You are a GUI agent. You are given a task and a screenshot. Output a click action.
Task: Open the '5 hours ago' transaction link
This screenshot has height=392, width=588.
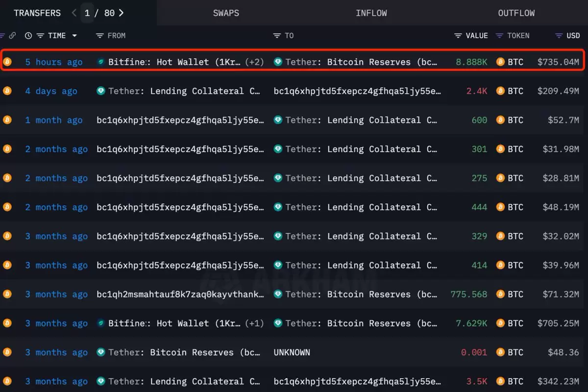coord(54,62)
